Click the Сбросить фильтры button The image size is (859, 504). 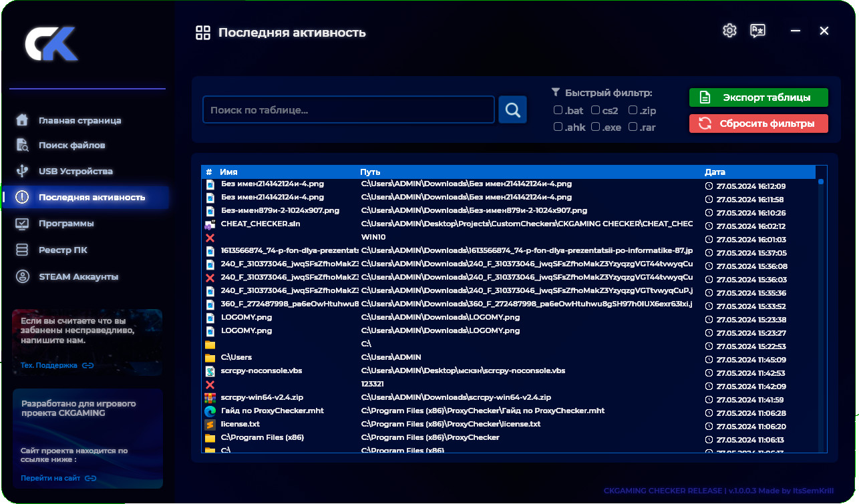pyautogui.click(x=759, y=123)
